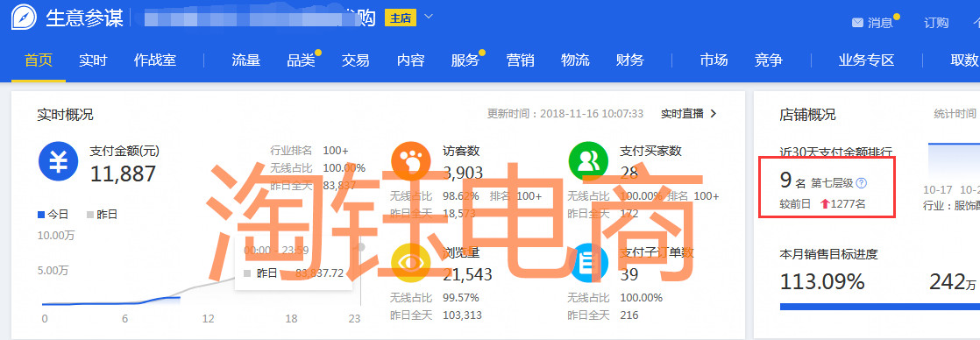Click the 第七层级 question mark help icon
Image resolution: width=980 pixels, height=340 pixels.
[862, 183]
